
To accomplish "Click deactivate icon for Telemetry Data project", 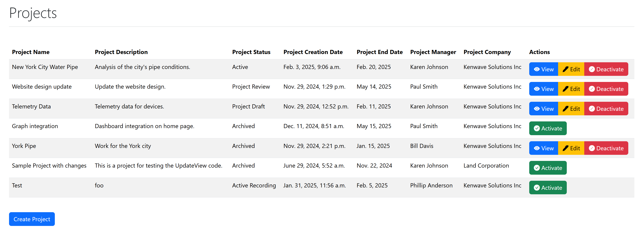I will [592, 109].
